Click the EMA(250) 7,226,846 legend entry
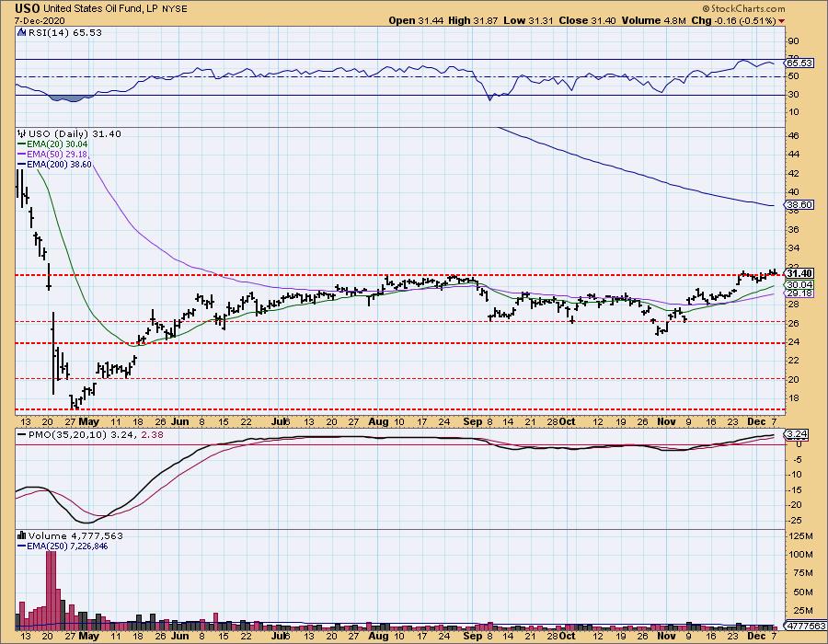Screen dimensions: 828x644 pyautogui.click(x=63, y=546)
